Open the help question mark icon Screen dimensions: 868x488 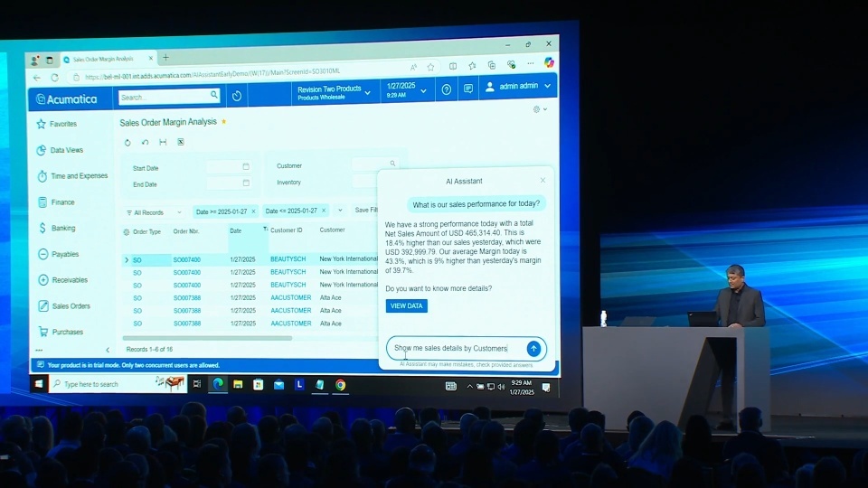coord(446,89)
